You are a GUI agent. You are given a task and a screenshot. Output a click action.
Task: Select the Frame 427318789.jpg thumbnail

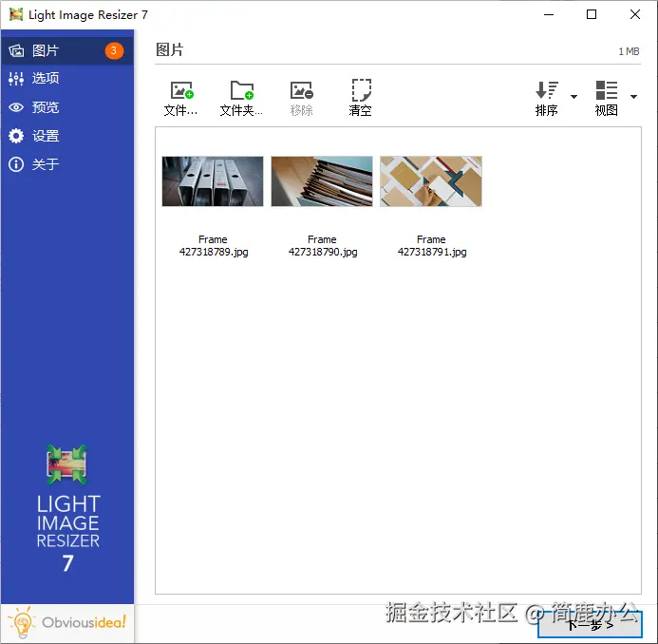(213, 181)
